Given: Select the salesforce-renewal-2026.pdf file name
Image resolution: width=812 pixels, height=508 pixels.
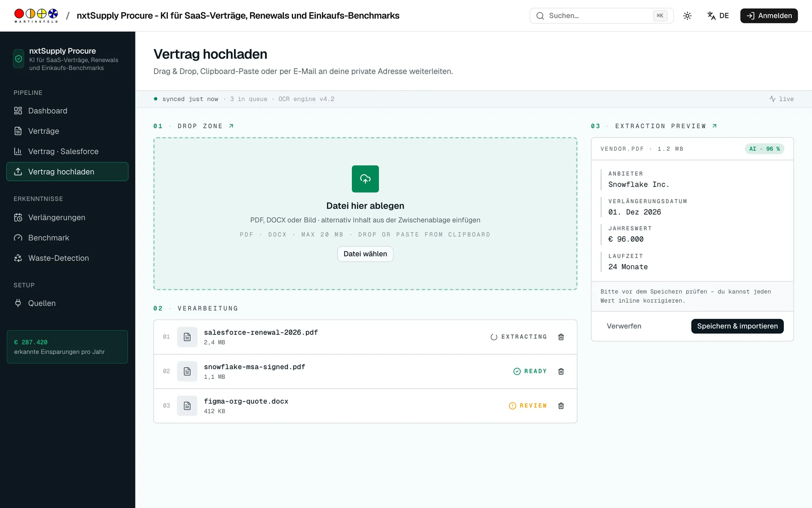Looking at the screenshot, I should point(261,332).
